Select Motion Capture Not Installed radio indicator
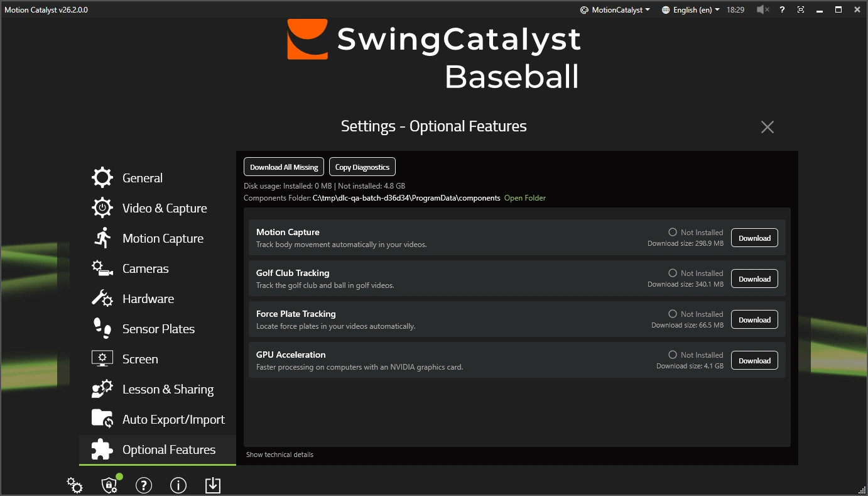 point(673,232)
